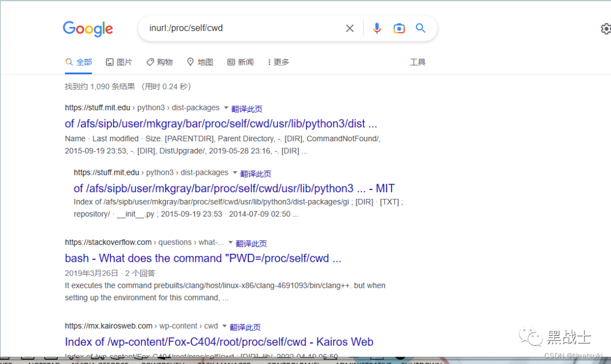Switch to the 新闻 tab

point(240,62)
